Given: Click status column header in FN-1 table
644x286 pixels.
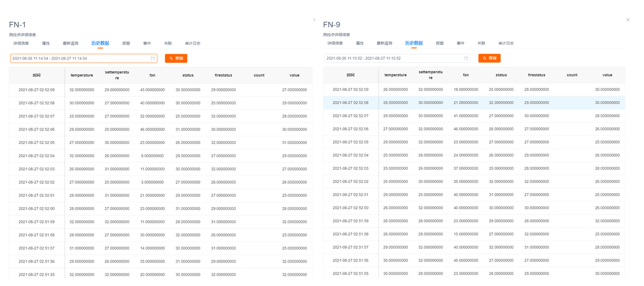Looking at the screenshot, I should coord(188,75).
